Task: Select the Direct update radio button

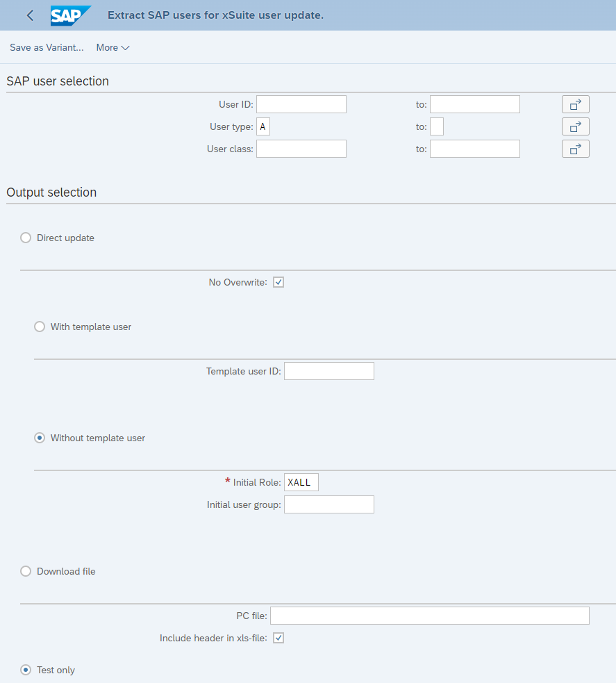Action: pyautogui.click(x=26, y=238)
